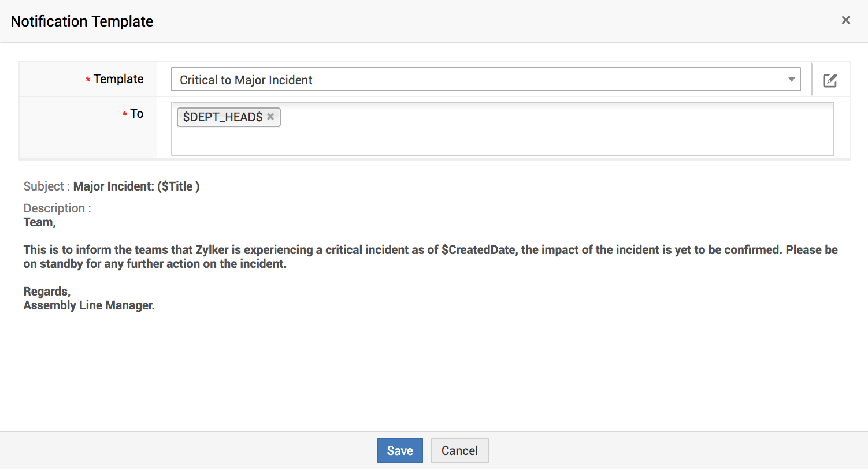Click the Team, greeting line
The height and width of the screenshot is (470, 868).
tap(39, 222)
